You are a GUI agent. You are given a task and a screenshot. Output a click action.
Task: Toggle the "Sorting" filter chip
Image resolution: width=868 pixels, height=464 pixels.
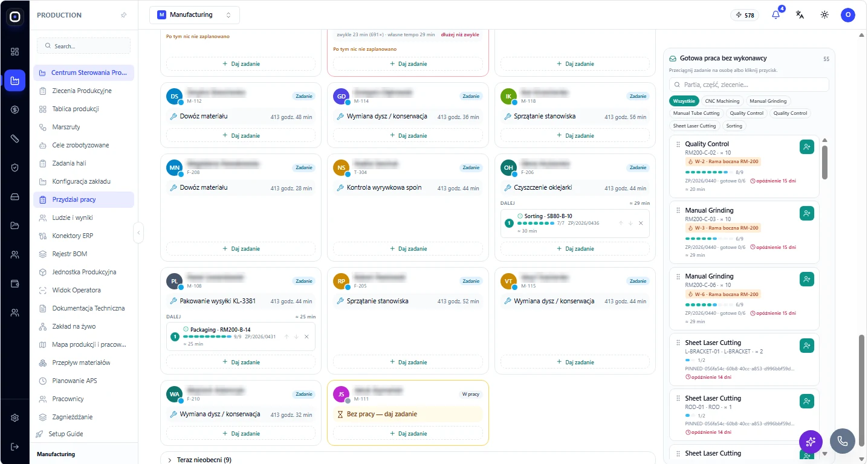coord(734,126)
